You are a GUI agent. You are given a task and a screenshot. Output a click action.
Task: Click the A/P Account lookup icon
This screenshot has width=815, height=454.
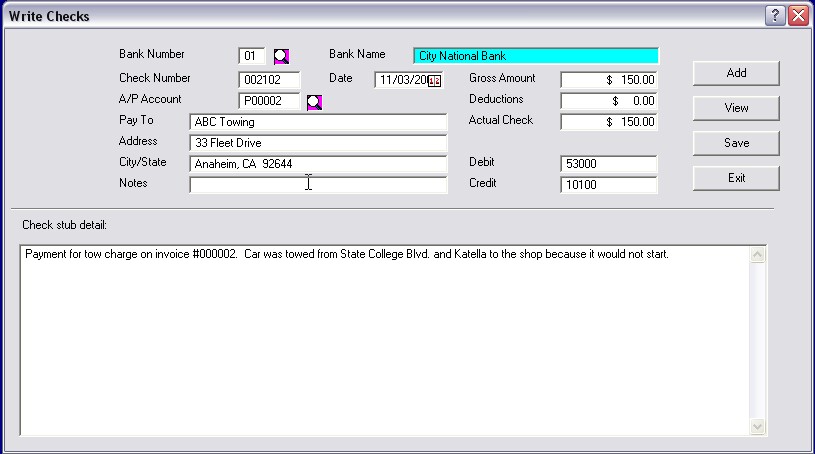[x=314, y=102]
